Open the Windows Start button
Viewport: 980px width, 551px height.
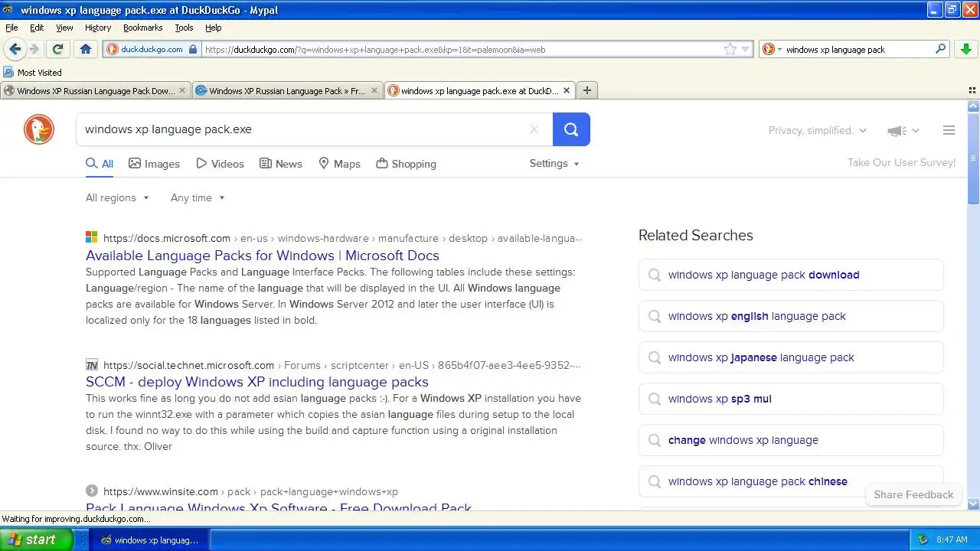click(36, 540)
